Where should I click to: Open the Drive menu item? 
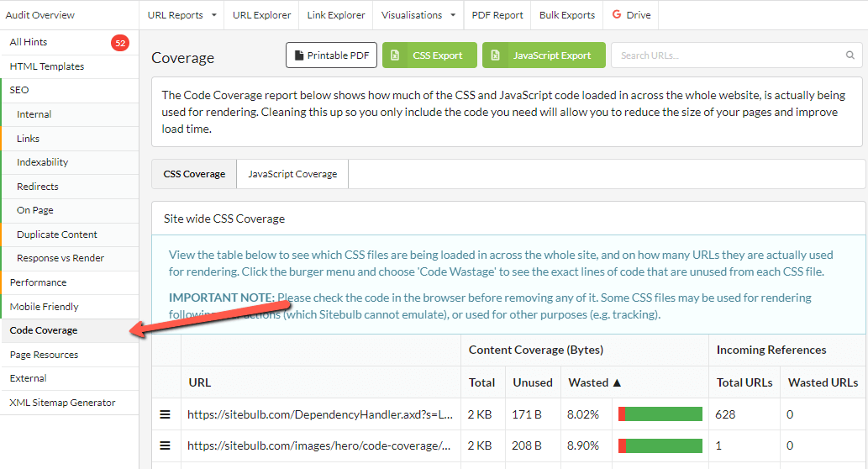(632, 15)
